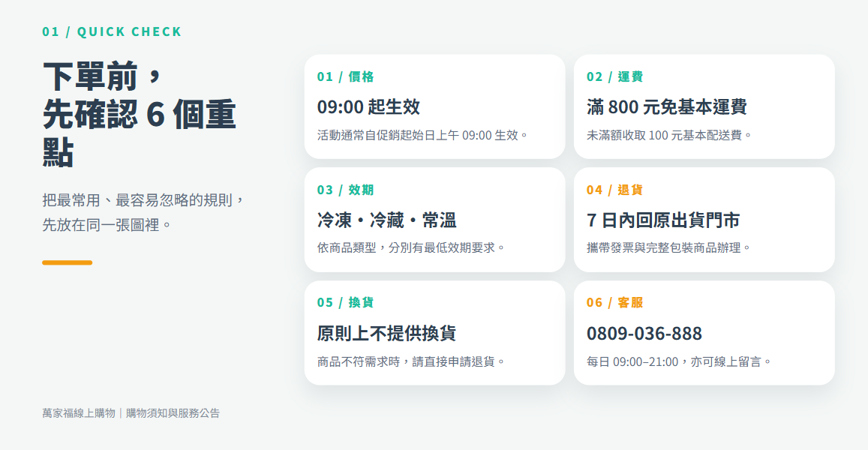Select the main heading 下單前，先確認 6 個重點
This screenshot has width=868, height=450.
coord(140,113)
